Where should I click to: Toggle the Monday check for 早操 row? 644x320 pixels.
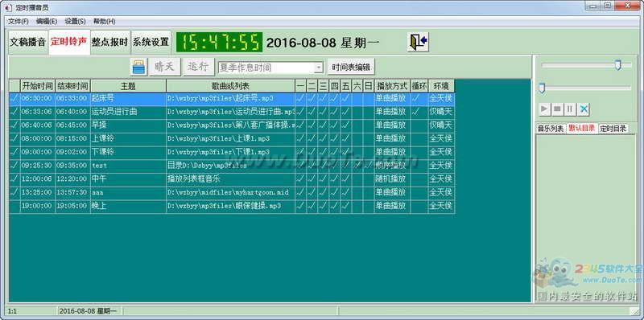click(300, 125)
